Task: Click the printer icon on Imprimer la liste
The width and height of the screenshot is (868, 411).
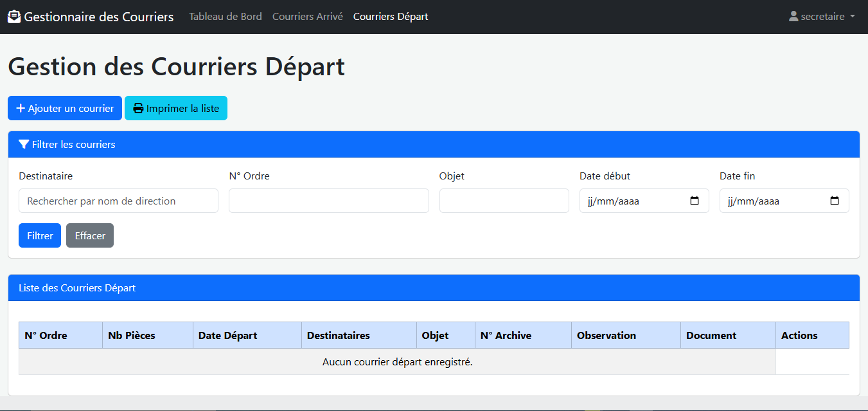Action: [x=138, y=108]
